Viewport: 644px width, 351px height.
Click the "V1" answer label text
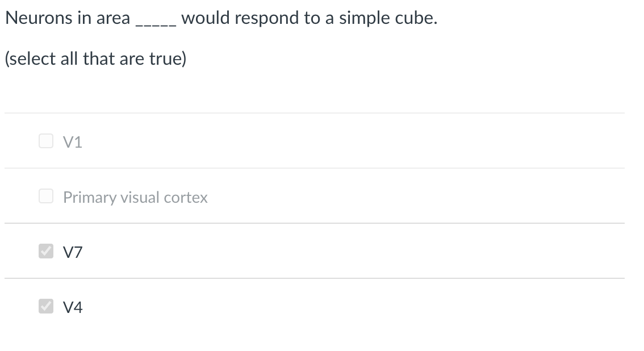[73, 142]
